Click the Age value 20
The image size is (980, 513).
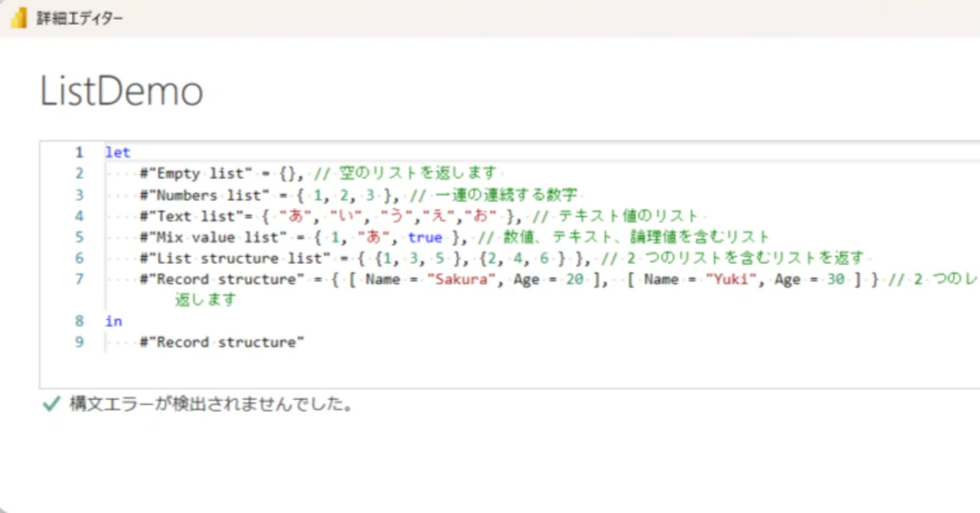tap(574, 279)
